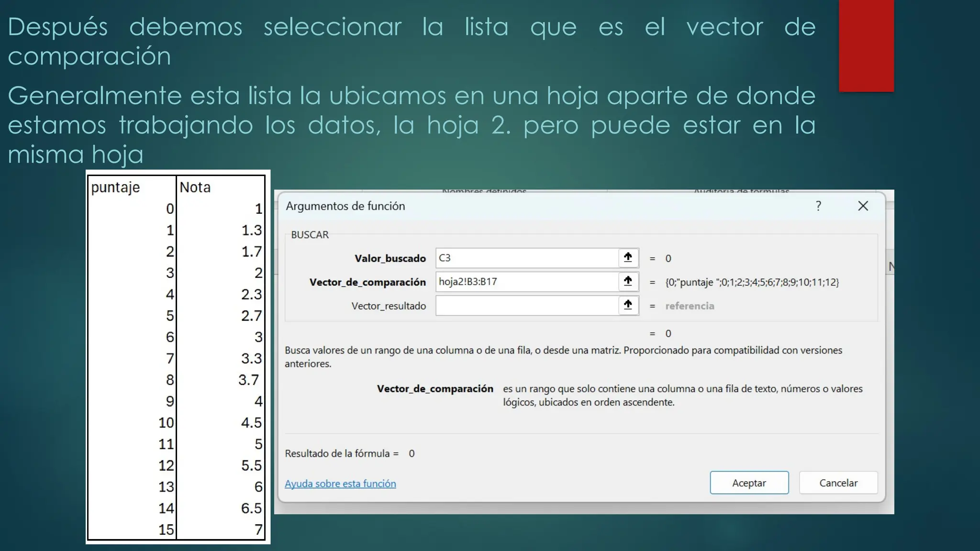Select the Nota cell with value 5.5
The height and width of the screenshot is (551, 980).
tap(221, 465)
